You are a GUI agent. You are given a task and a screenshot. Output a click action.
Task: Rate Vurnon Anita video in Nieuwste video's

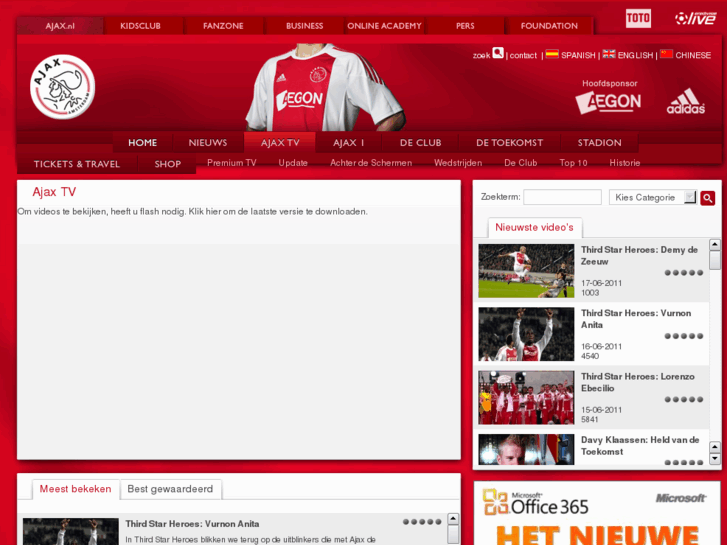click(684, 336)
